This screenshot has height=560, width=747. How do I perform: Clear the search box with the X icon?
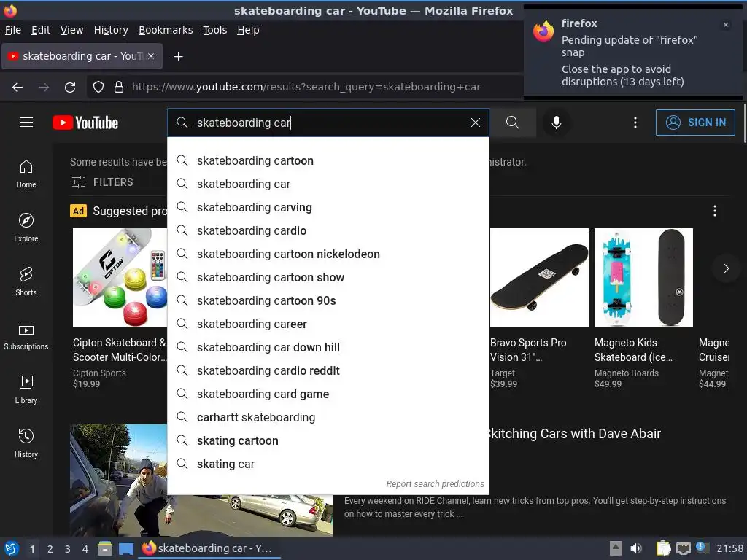pos(475,122)
